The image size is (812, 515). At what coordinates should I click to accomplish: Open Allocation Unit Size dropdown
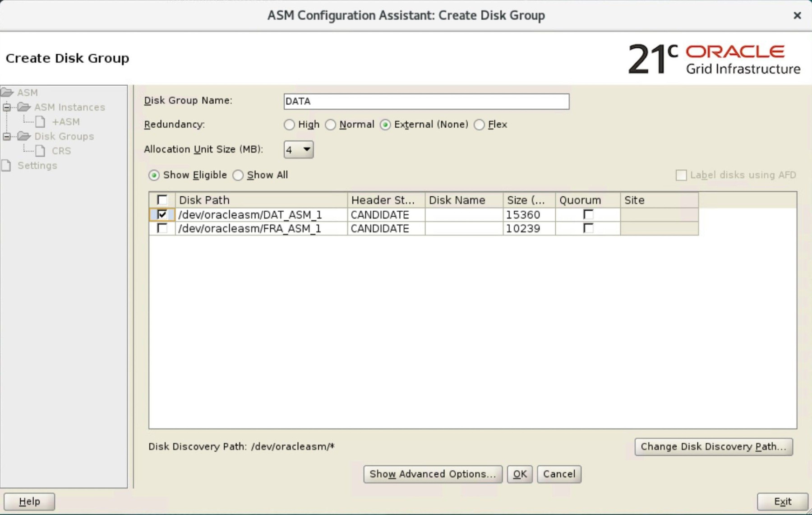(299, 149)
